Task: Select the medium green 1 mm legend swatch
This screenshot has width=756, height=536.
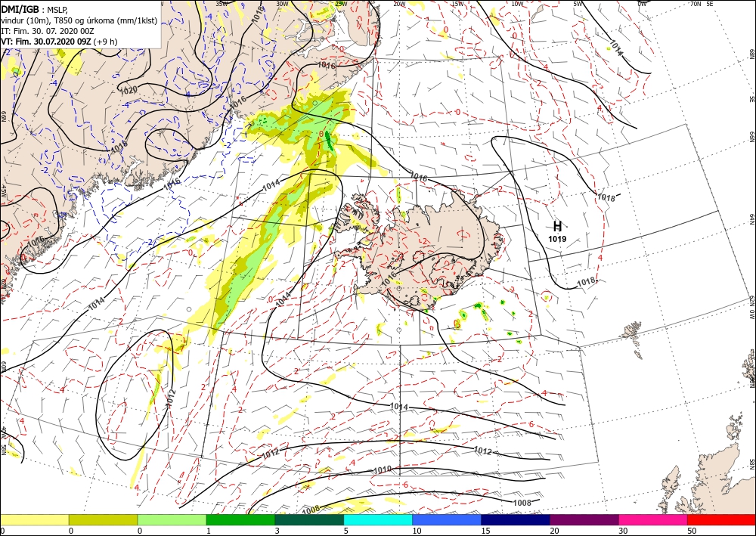Action: tap(240, 519)
